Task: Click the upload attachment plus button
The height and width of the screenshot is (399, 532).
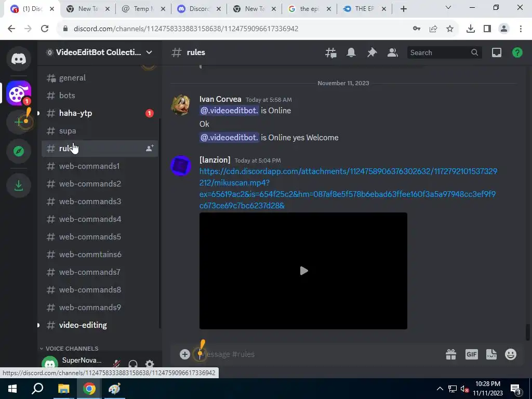Action: click(184, 354)
